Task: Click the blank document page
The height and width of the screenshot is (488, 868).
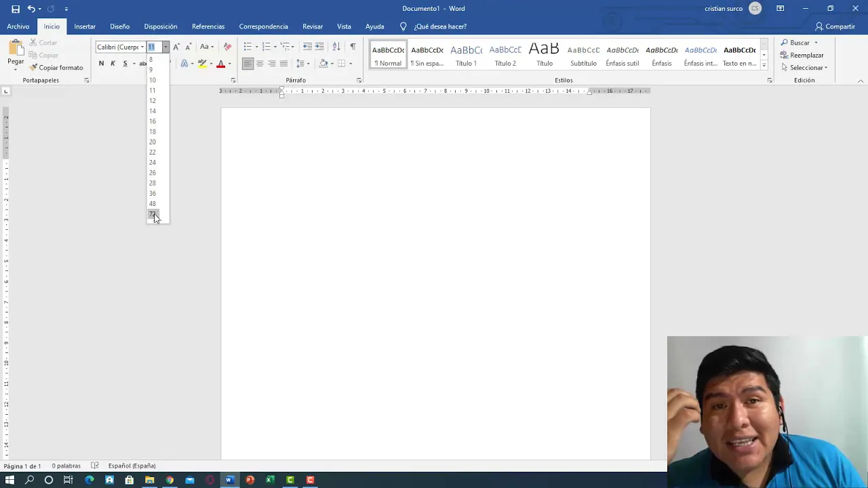Action: coord(435,283)
